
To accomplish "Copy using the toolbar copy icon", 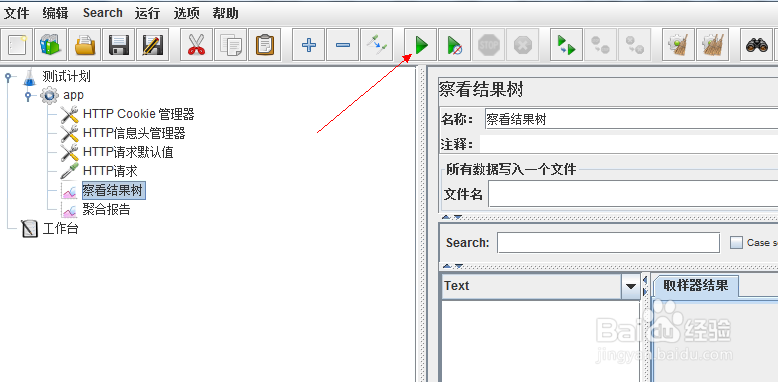I will [x=231, y=45].
